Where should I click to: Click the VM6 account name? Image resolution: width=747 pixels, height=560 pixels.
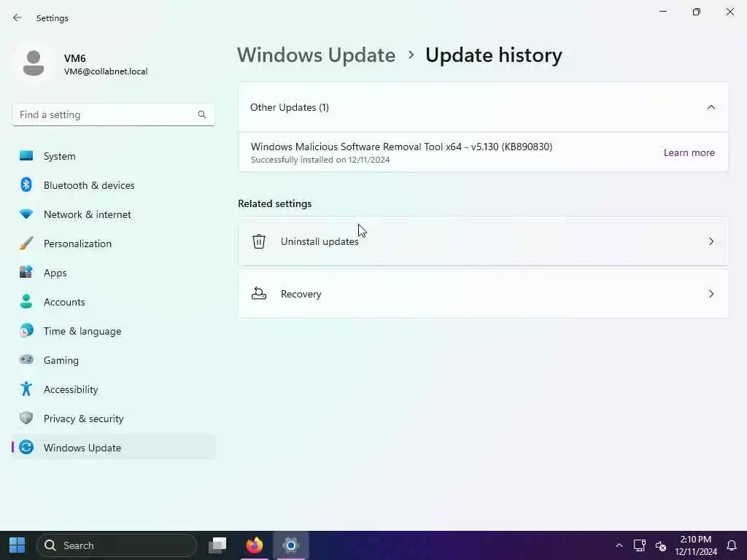(75, 58)
